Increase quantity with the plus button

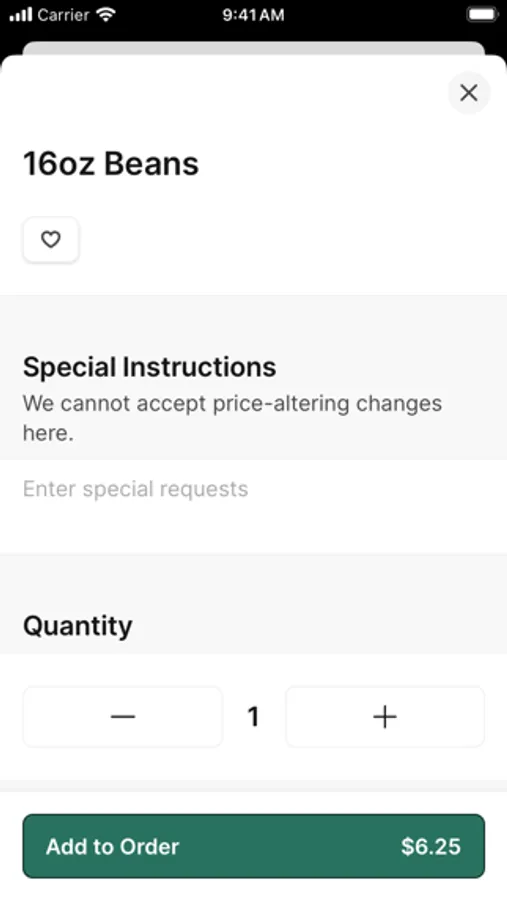[x=385, y=716]
